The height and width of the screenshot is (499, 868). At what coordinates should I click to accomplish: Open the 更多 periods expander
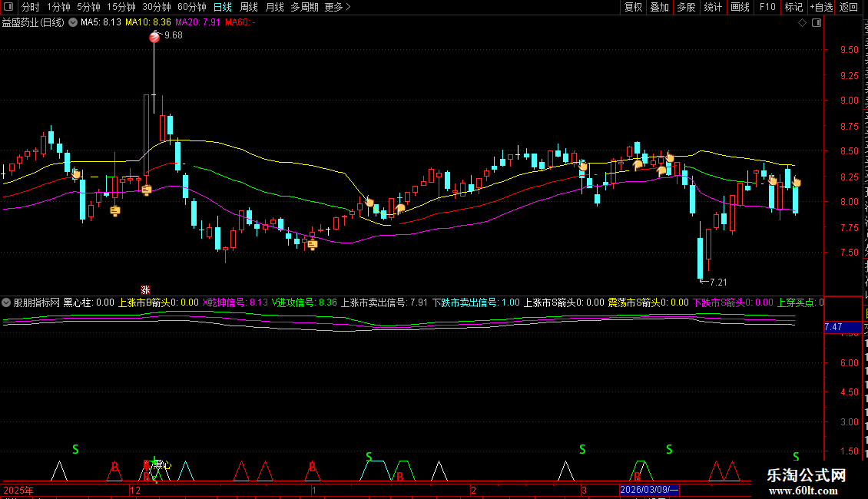click(x=337, y=7)
